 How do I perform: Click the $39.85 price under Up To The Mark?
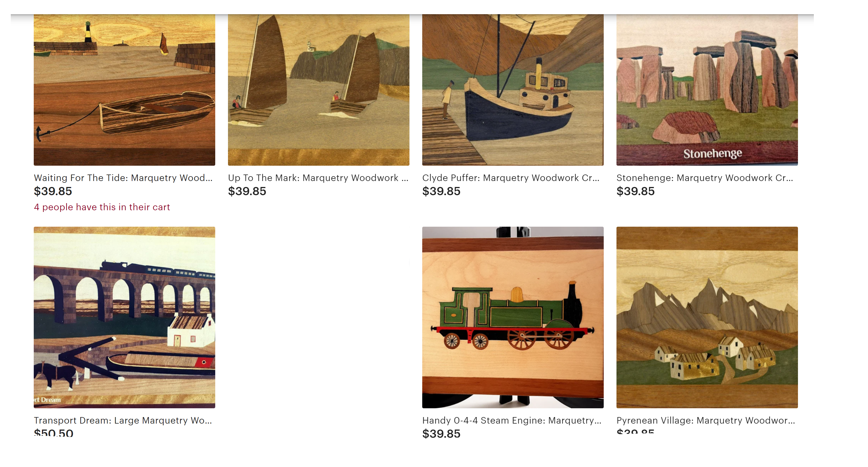point(247,191)
